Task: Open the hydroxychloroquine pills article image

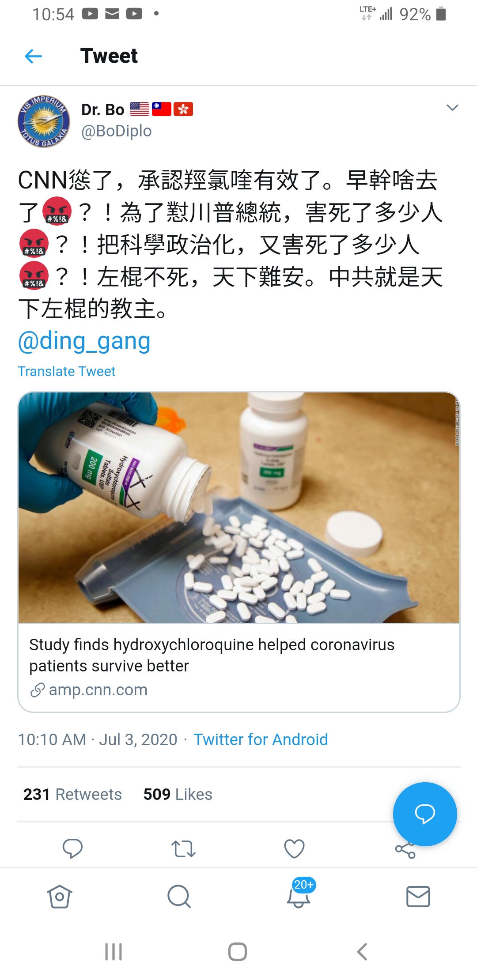Action: (239, 507)
